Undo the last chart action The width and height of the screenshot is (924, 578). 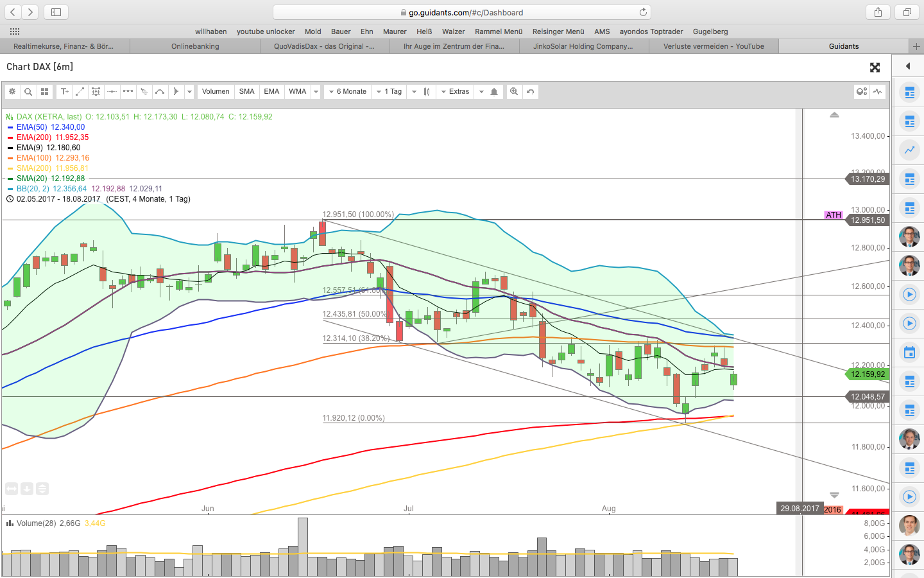click(x=530, y=92)
